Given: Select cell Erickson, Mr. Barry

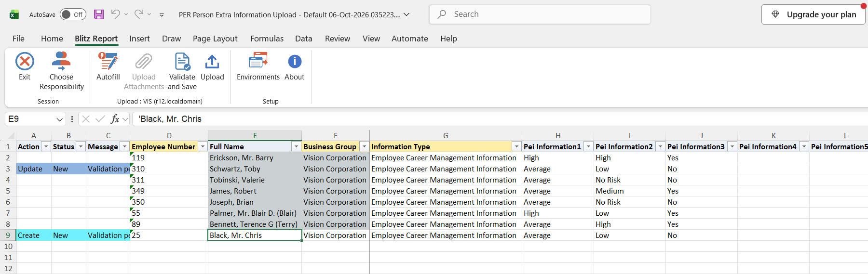Looking at the screenshot, I should [x=255, y=158].
